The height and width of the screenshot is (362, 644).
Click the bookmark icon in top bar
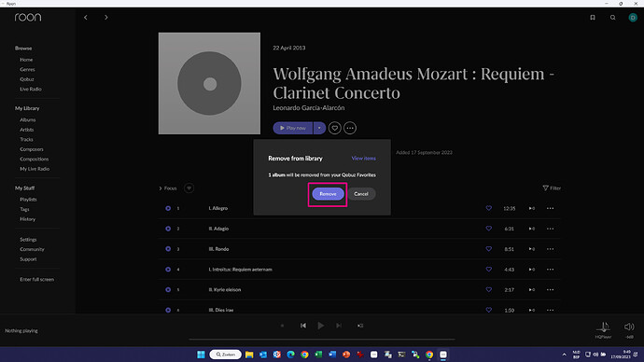(593, 17)
